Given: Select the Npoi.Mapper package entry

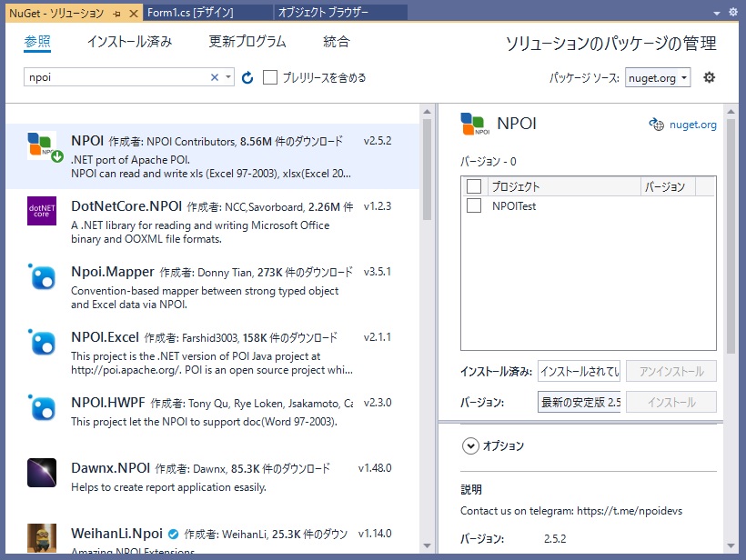Looking at the screenshot, I should pyautogui.click(x=213, y=287).
